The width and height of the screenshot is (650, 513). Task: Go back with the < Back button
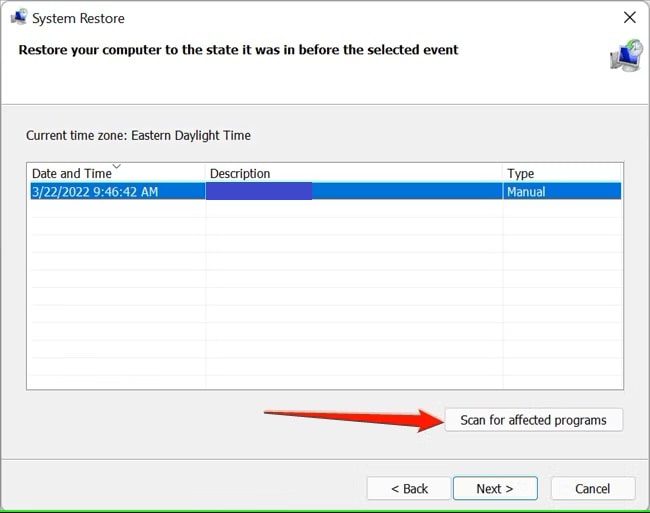click(409, 489)
